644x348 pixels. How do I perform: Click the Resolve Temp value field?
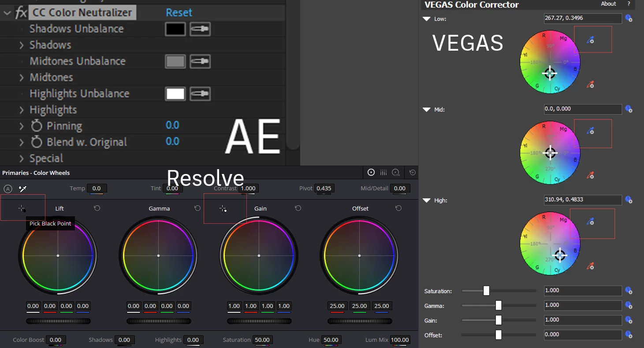point(97,189)
